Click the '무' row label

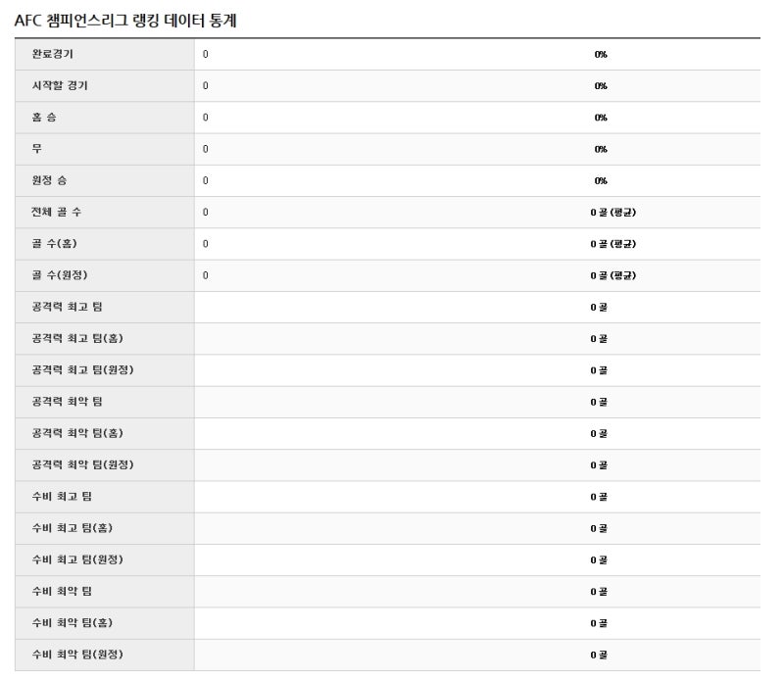37,149
